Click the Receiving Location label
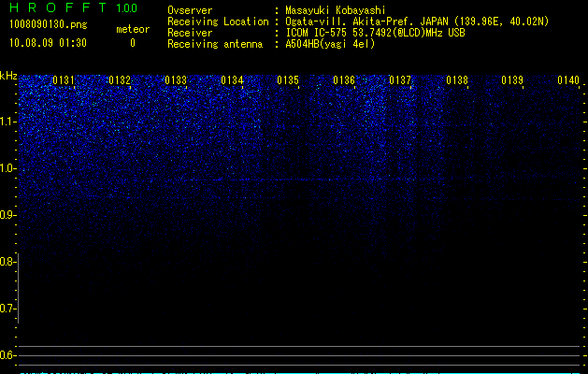588x374 pixels. (x=218, y=22)
